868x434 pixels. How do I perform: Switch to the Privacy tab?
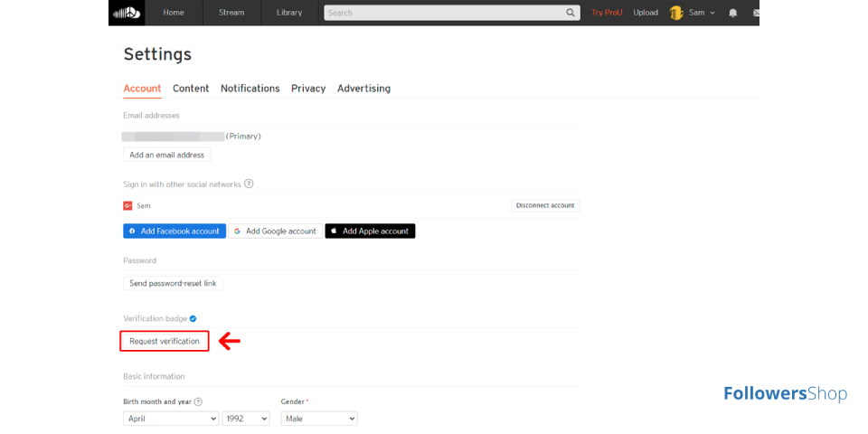point(308,89)
